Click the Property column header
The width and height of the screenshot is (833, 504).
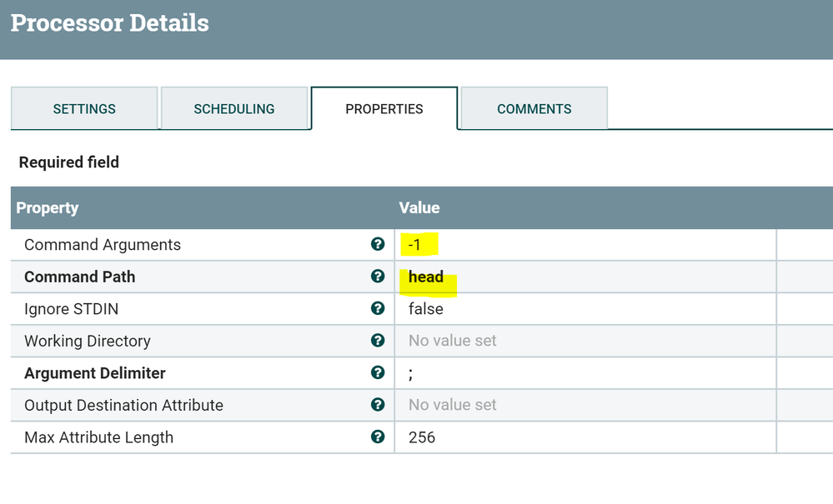pos(48,208)
